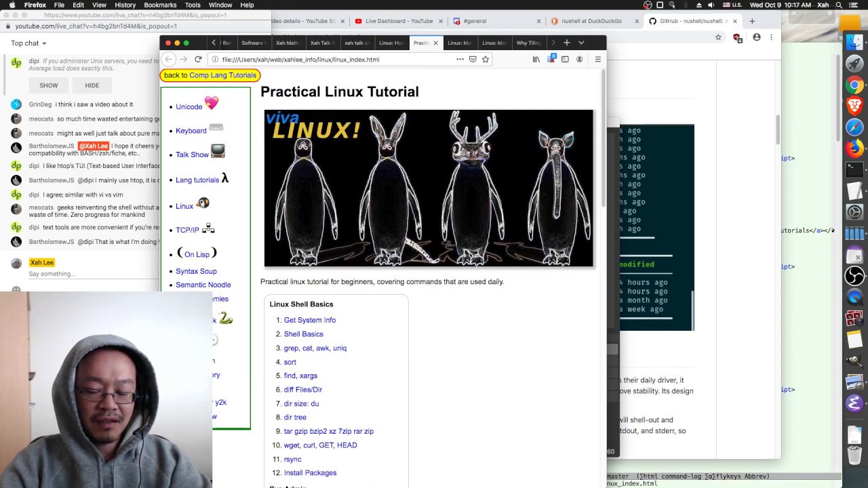
Task: Open Spotlight search in menu bar
Action: coord(839,5)
